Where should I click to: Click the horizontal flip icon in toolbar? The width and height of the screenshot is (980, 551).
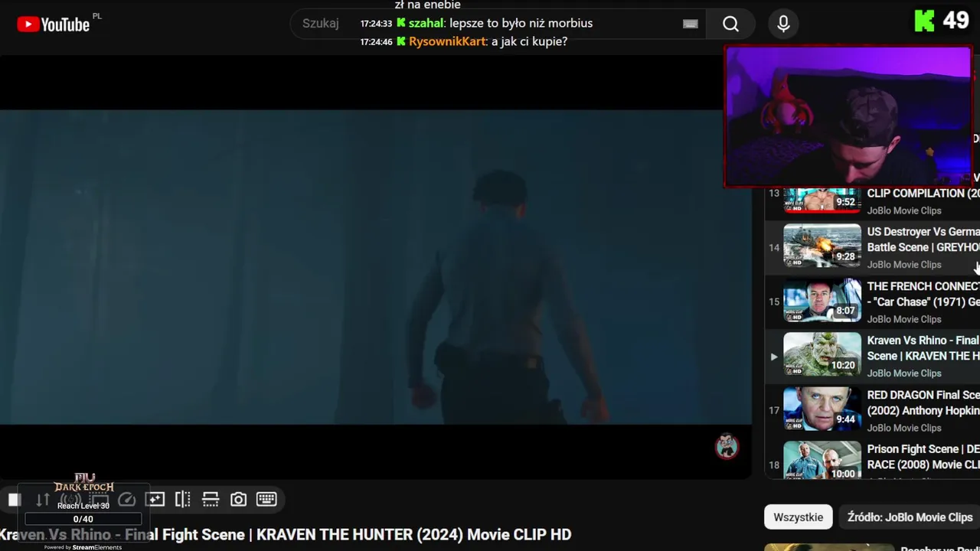click(211, 500)
